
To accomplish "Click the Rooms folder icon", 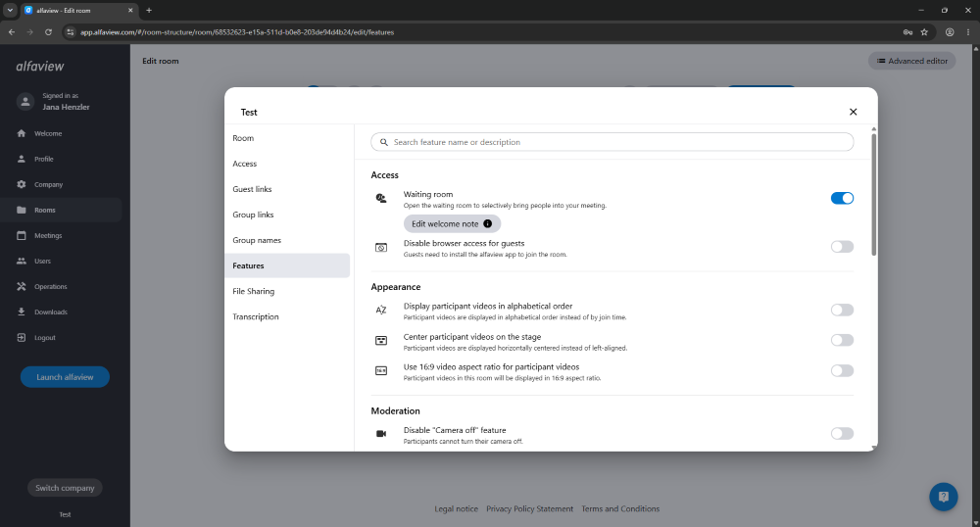I will (x=22, y=210).
